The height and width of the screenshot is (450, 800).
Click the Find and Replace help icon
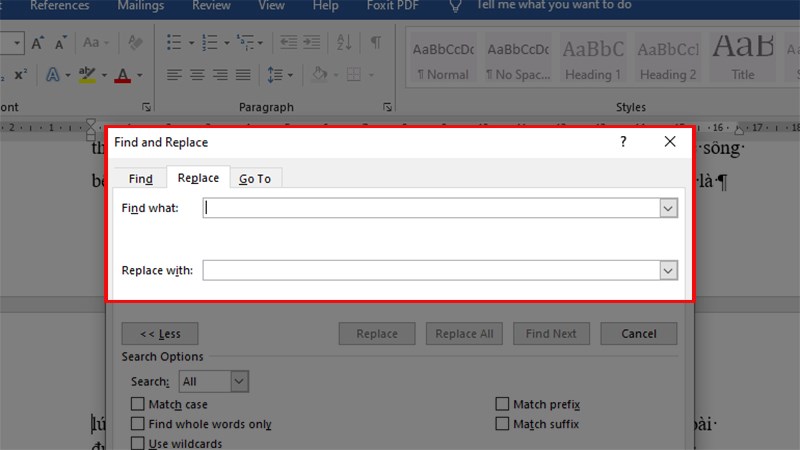coord(623,142)
